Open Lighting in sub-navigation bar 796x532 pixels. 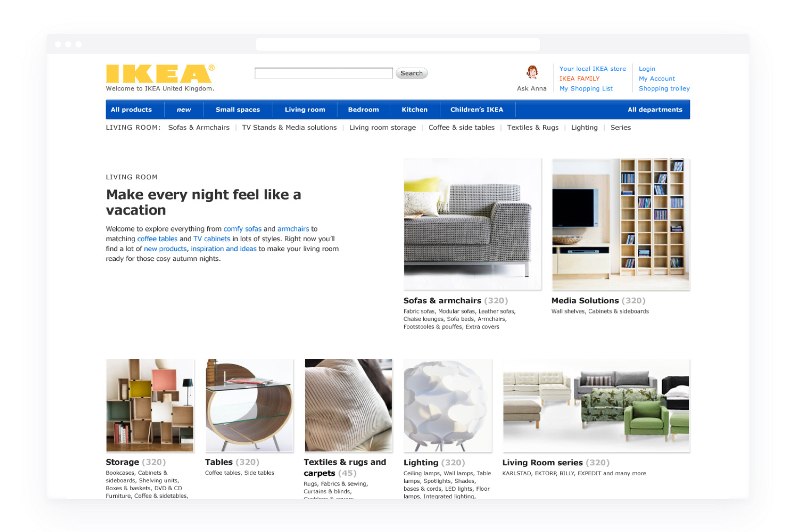(x=584, y=128)
